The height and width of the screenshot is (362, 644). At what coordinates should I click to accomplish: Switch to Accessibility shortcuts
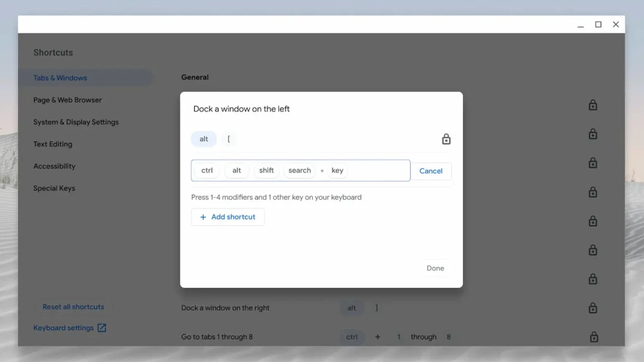click(x=54, y=167)
